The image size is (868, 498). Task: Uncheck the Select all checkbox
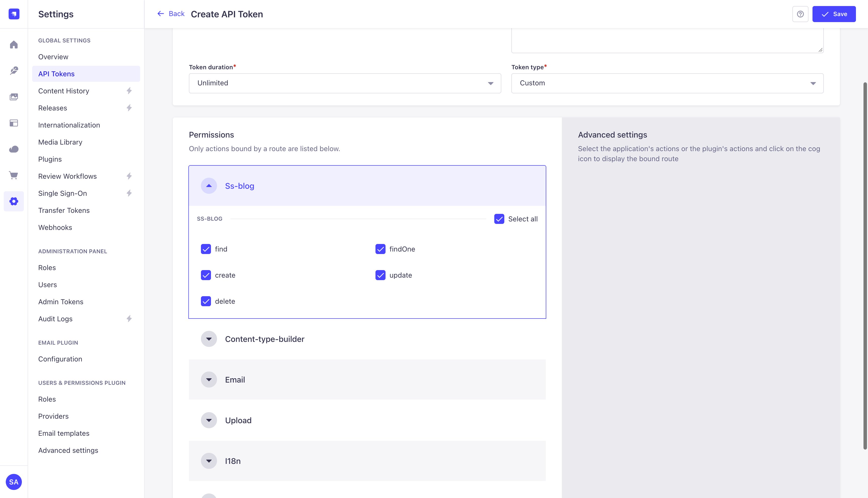pyautogui.click(x=499, y=219)
